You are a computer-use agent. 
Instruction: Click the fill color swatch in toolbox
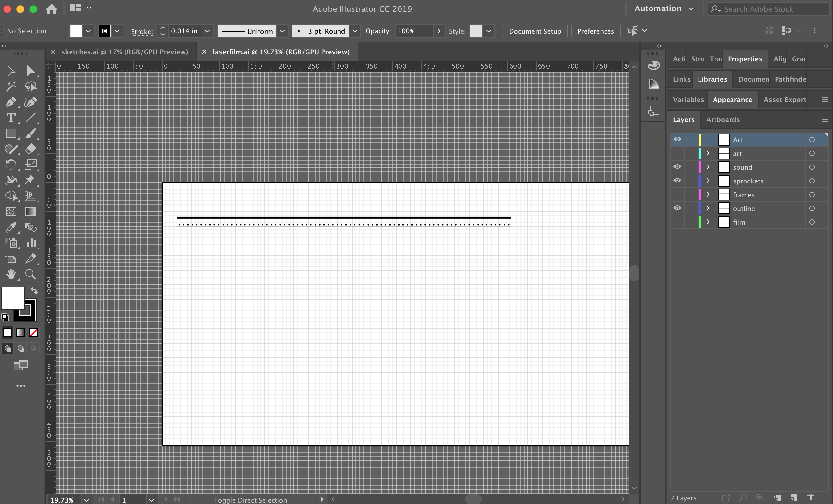[13, 298]
